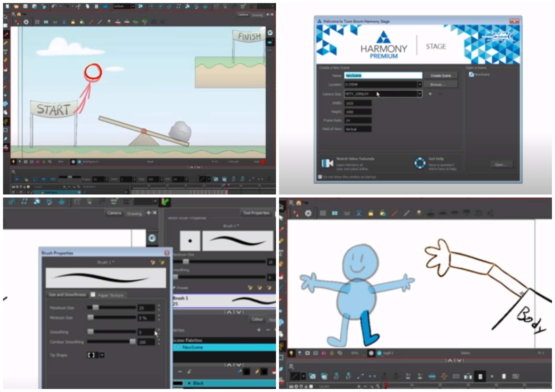
Task: Click the home Top icon above the blue character
Action: (x=299, y=203)
